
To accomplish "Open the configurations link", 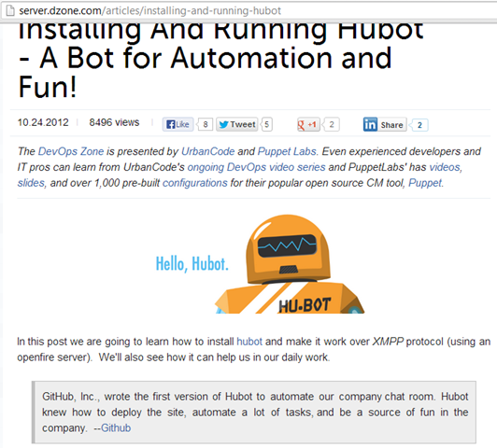I will coord(195,183).
